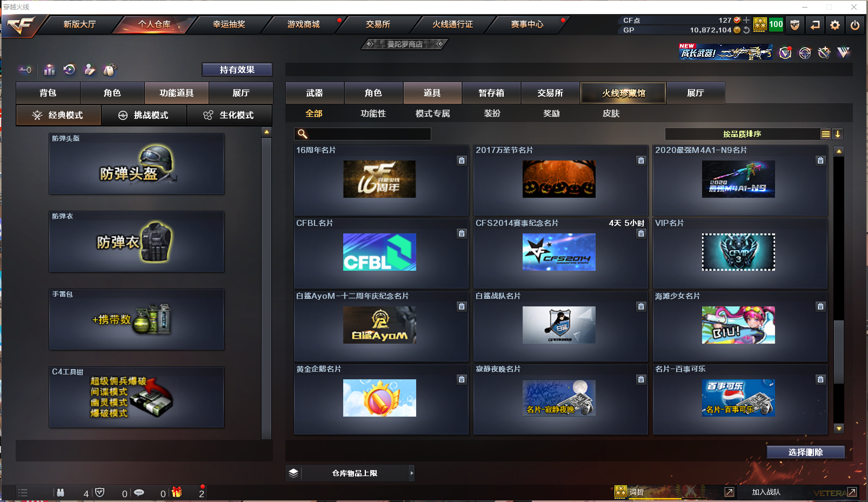868x502 pixels.
Task: Click the item search input box
Action: (x=362, y=133)
